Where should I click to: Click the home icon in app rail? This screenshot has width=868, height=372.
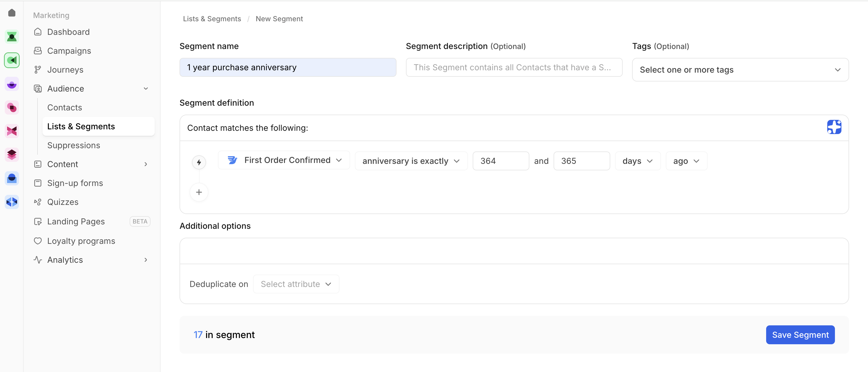click(12, 13)
